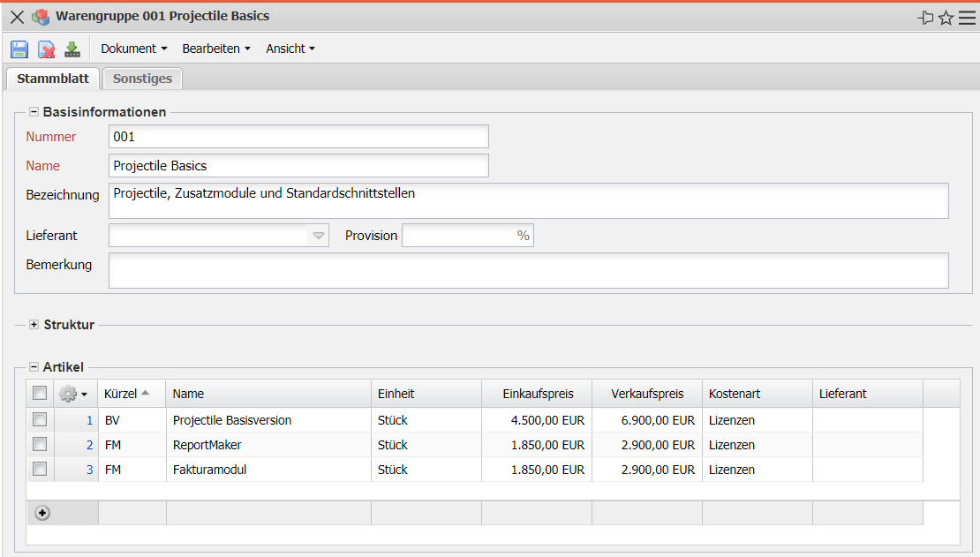Click into the Provision percentage field
The image size is (980, 557).
pos(459,236)
